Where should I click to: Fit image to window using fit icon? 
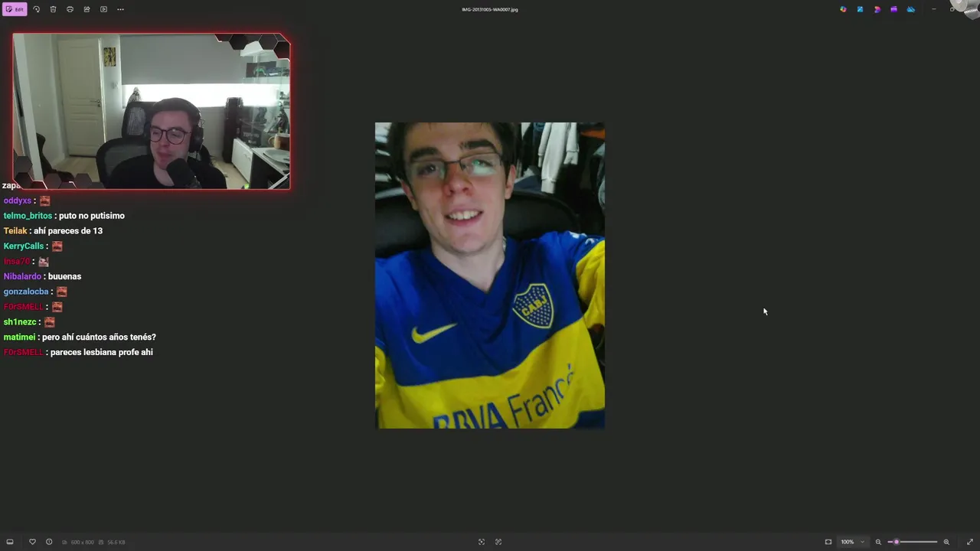pyautogui.click(x=828, y=542)
